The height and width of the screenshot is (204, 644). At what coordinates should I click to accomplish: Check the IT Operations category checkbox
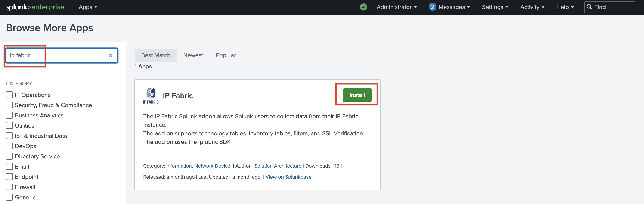click(x=9, y=95)
